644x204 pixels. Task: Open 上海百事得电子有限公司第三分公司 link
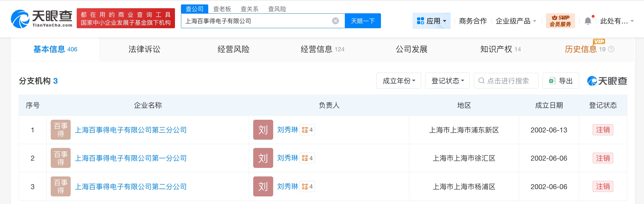tap(131, 130)
